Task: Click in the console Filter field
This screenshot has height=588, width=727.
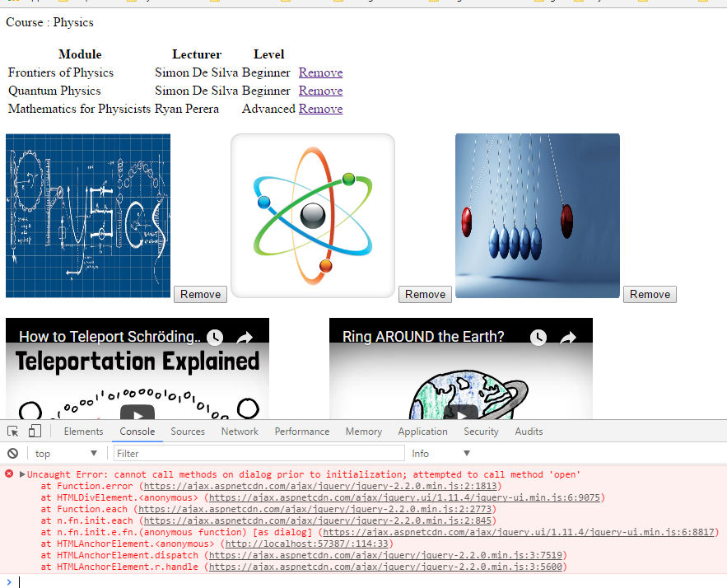Action: tap(259, 454)
